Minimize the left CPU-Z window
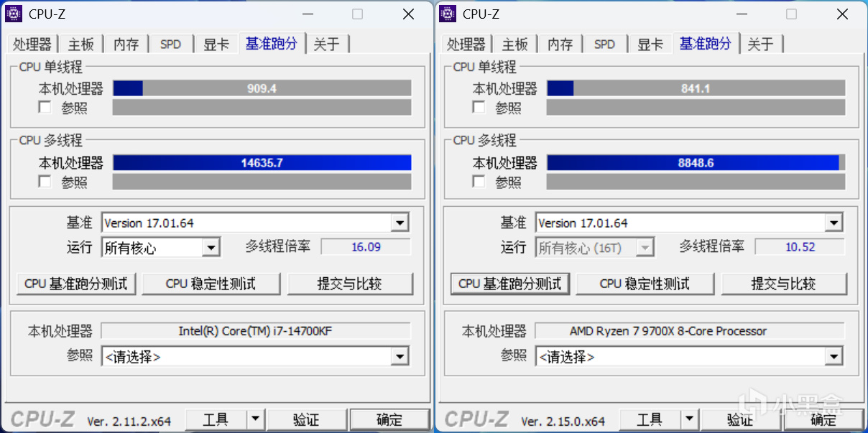Screen dimensions: 868x433 click(308, 14)
